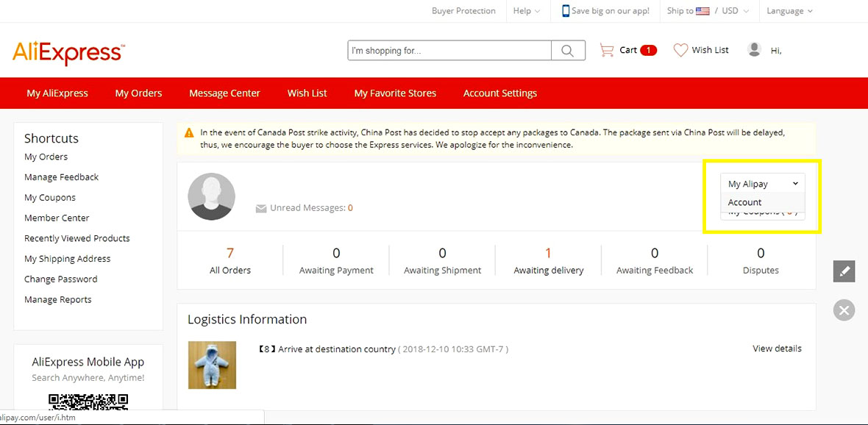Open the Language dropdown
The height and width of the screenshot is (425, 868).
pos(789,11)
